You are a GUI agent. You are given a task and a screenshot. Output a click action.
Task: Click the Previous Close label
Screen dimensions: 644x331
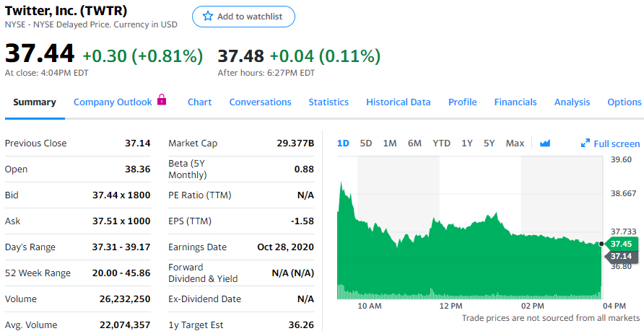coord(35,144)
